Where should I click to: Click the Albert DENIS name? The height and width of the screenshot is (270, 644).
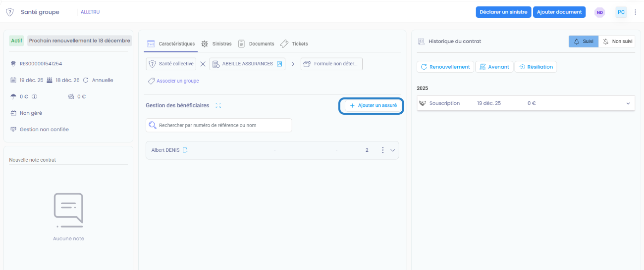click(x=165, y=150)
